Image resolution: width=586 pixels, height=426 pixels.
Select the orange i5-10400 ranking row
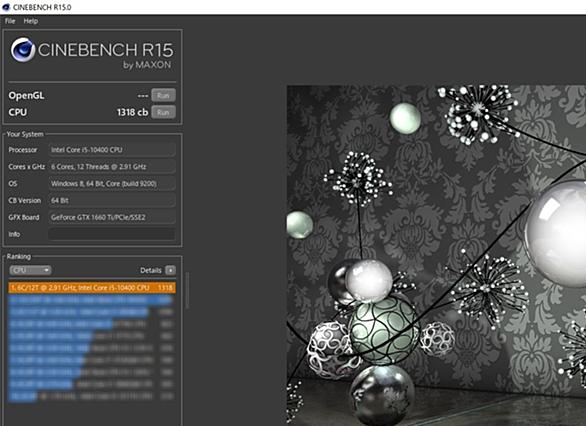(92, 287)
